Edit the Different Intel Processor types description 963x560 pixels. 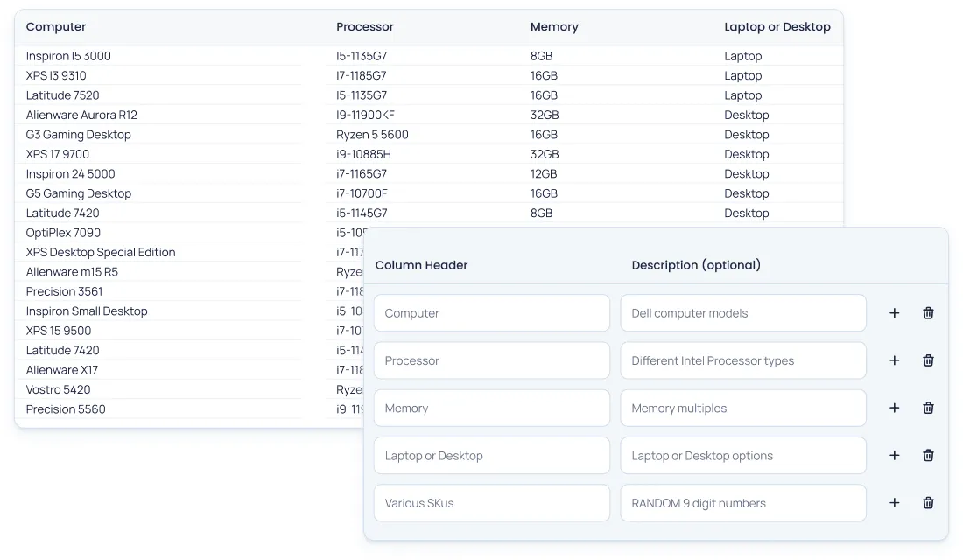(x=742, y=360)
